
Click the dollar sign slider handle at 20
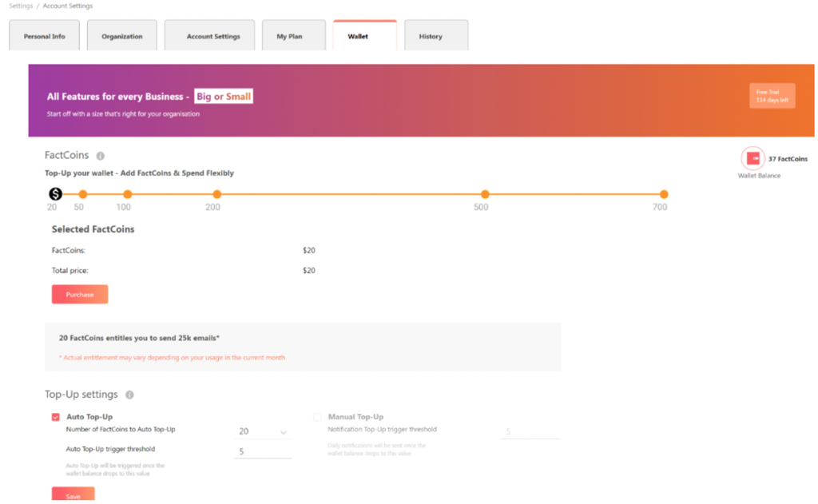(55, 194)
